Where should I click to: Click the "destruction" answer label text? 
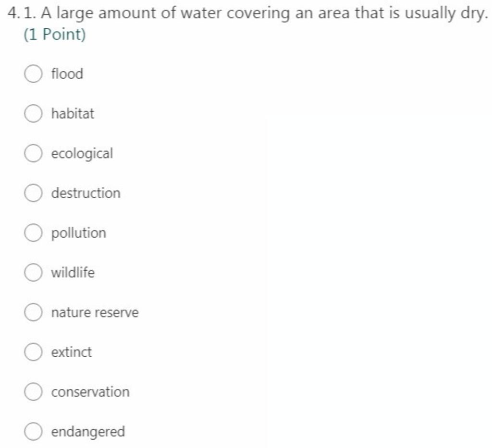86,193
